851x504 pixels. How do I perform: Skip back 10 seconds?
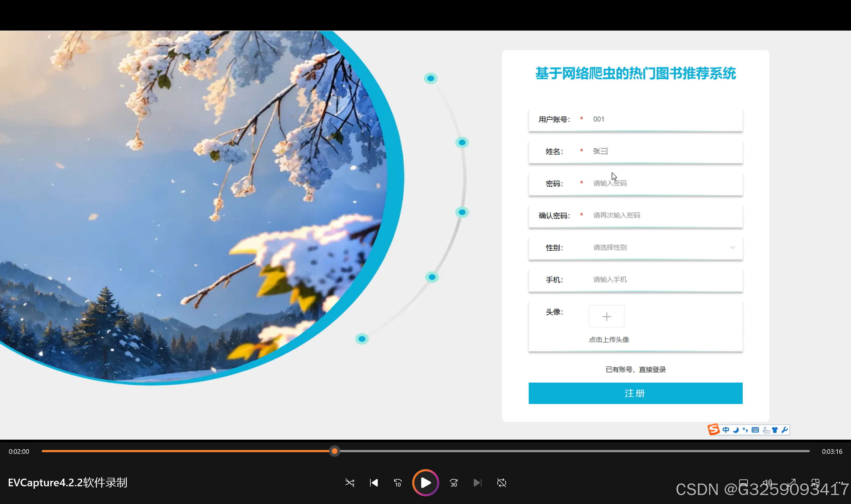click(x=398, y=483)
